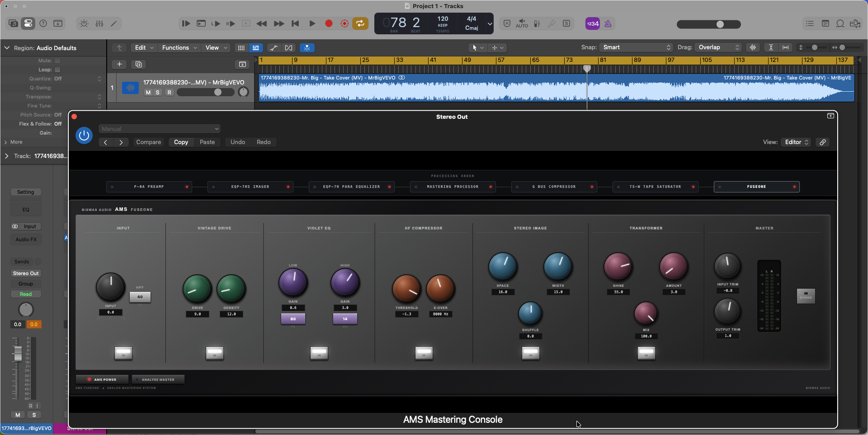
Task: Open the Library panel icon
Action: click(x=13, y=23)
